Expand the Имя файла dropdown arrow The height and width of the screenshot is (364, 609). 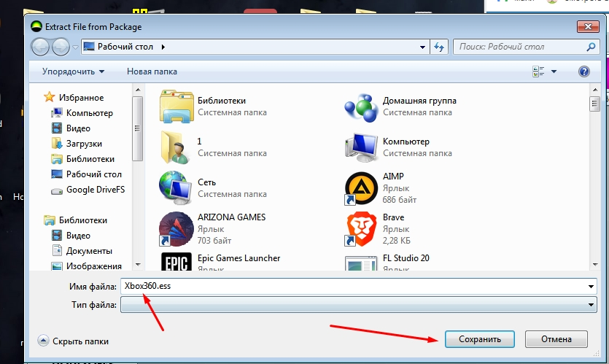[x=591, y=286]
